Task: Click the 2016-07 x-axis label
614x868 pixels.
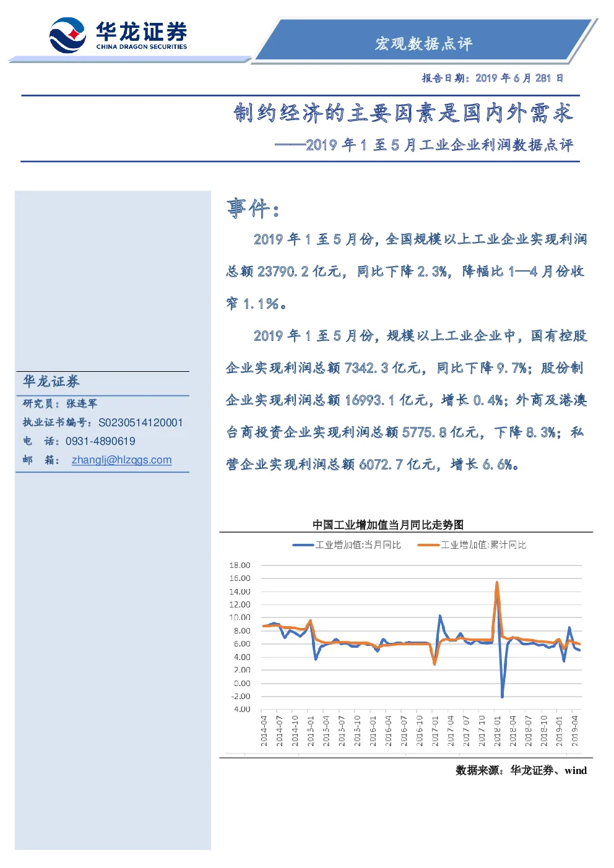Action: pos(404,731)
